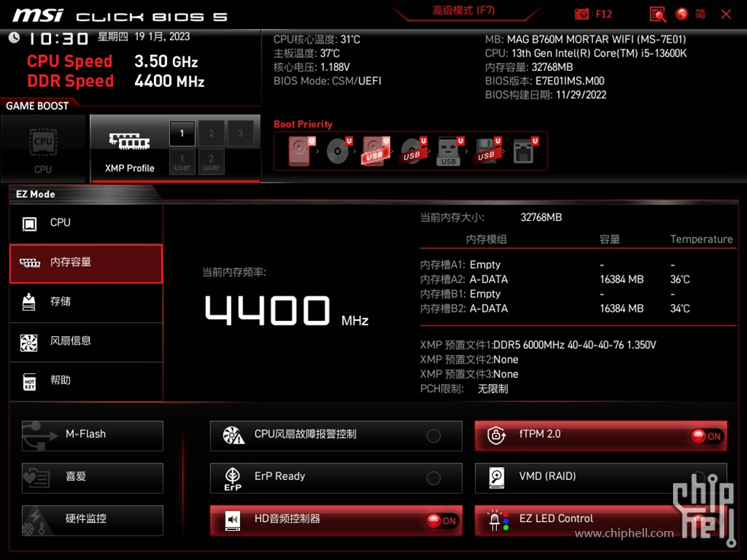The image size is (747, 560).
Task: Click the 10:30 time display
Action: [x=59, y=39]
